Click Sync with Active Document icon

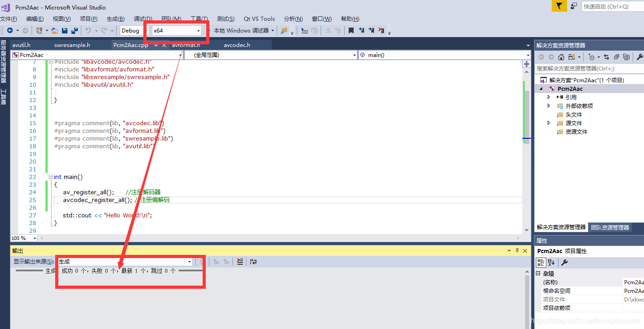tap(606, 57)
